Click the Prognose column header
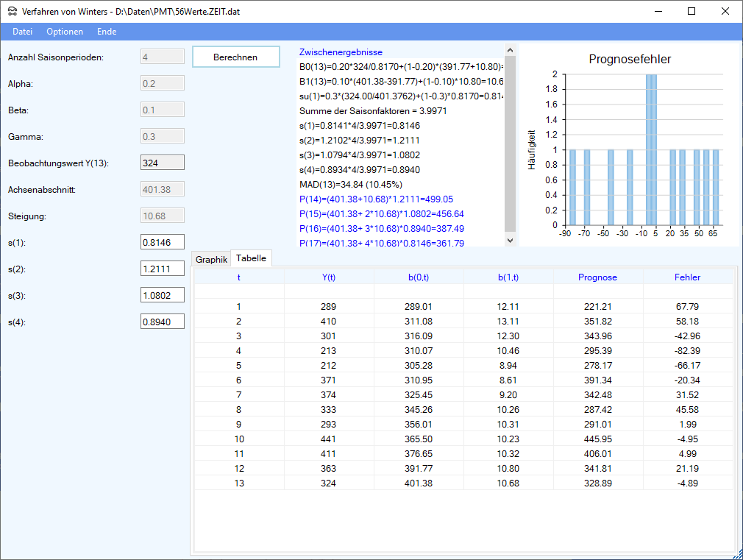 point(597,277)
